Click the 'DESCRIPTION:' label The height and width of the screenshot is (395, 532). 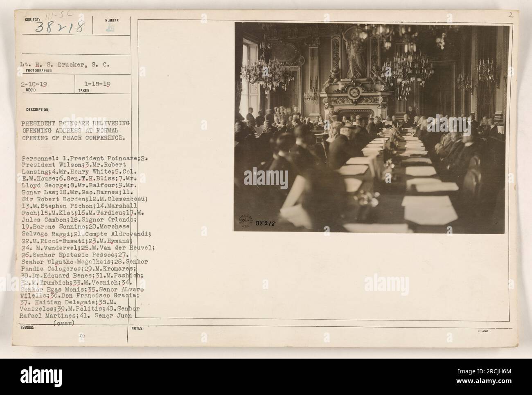38,110
